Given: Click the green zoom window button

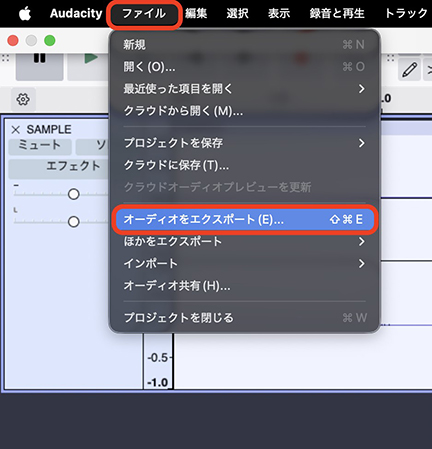Looking at the screenshot, I should pos(50,41).
